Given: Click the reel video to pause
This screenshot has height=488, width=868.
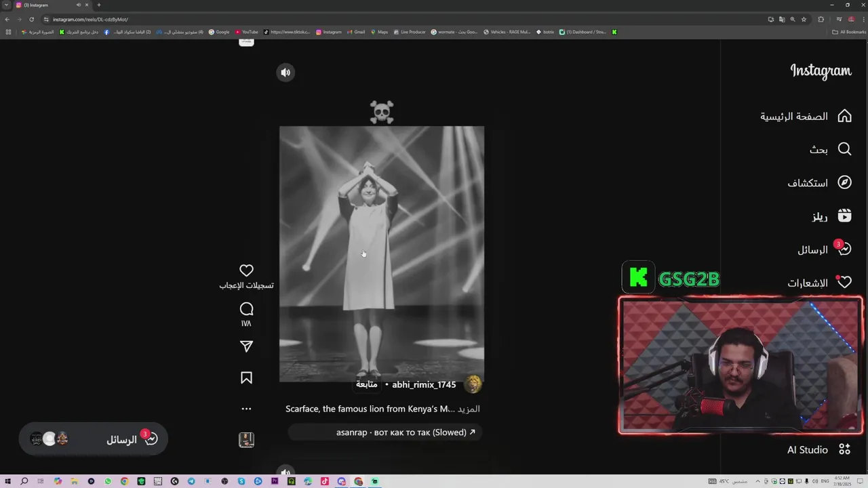Looking at the screenshot, I should pyautogui.click(x=382, y=254).
